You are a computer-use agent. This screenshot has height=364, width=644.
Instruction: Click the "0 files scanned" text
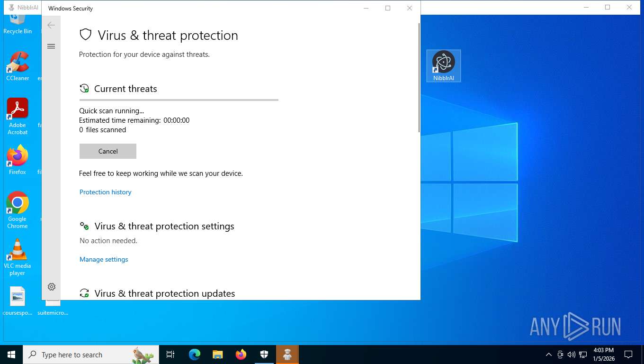coord(102,130)
